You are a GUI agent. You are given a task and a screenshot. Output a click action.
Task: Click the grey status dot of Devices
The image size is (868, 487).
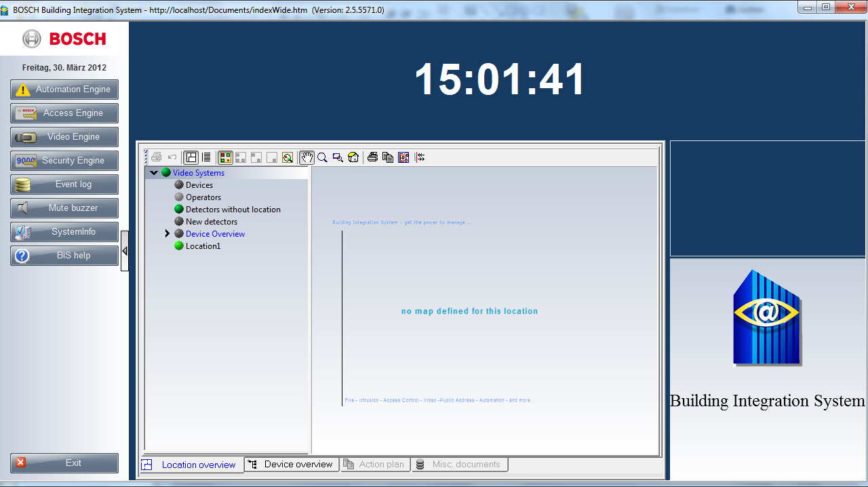(x=179, y=185)
